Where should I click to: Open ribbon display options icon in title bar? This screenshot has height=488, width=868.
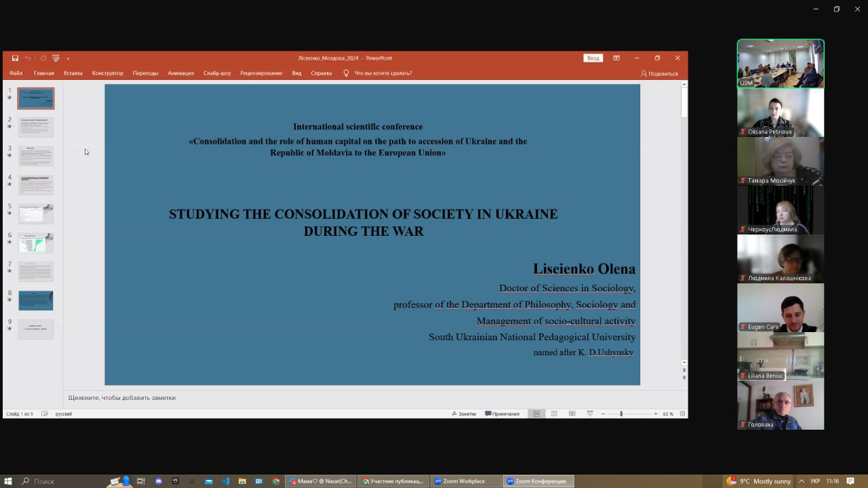[x=616, y=58]
